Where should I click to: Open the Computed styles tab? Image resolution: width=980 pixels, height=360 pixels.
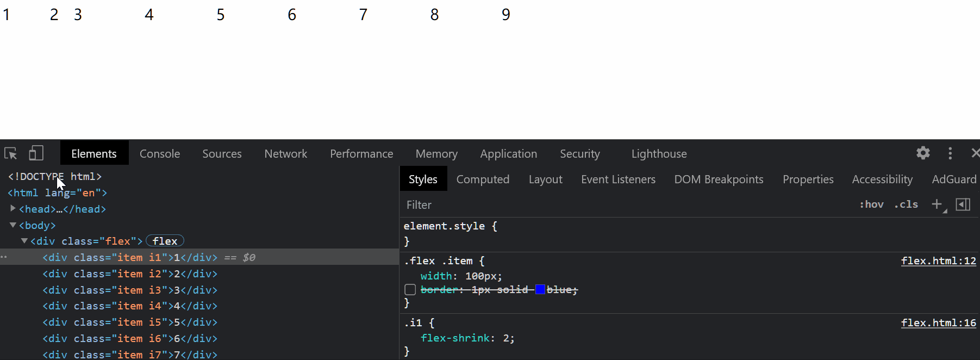[483, 179]
